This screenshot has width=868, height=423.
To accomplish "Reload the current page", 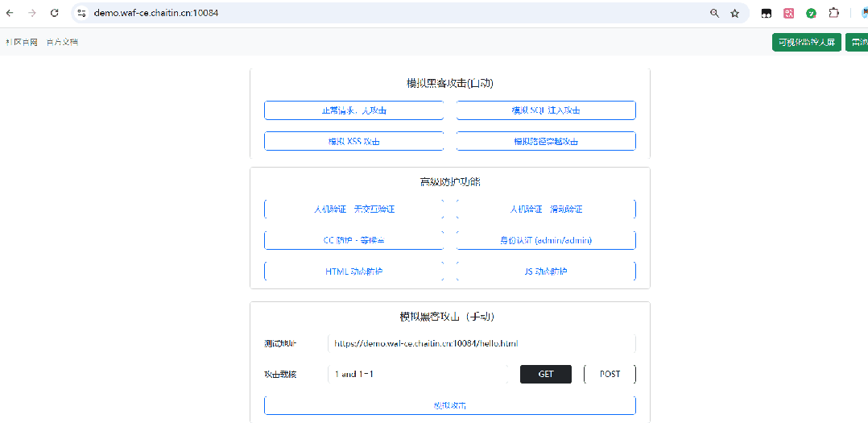I will (x=54, y=13).
